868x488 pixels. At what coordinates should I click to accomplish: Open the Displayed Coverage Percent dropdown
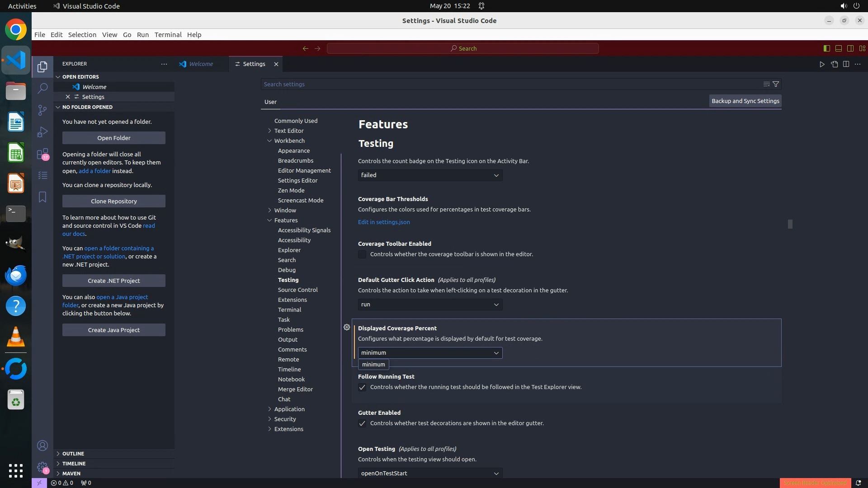(x=430, y=353)
